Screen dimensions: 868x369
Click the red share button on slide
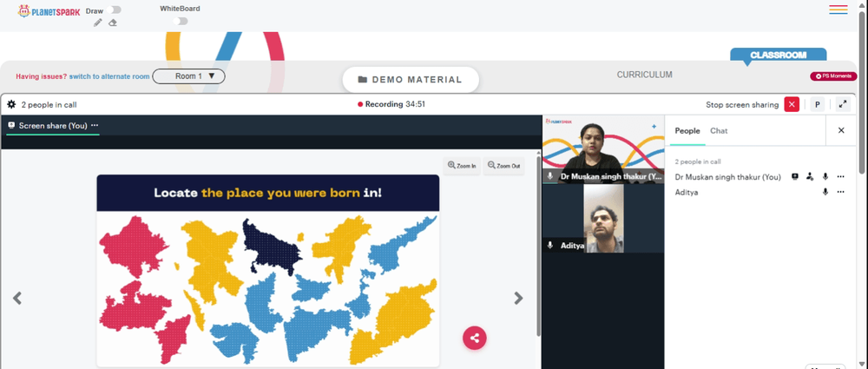[475, 338]
